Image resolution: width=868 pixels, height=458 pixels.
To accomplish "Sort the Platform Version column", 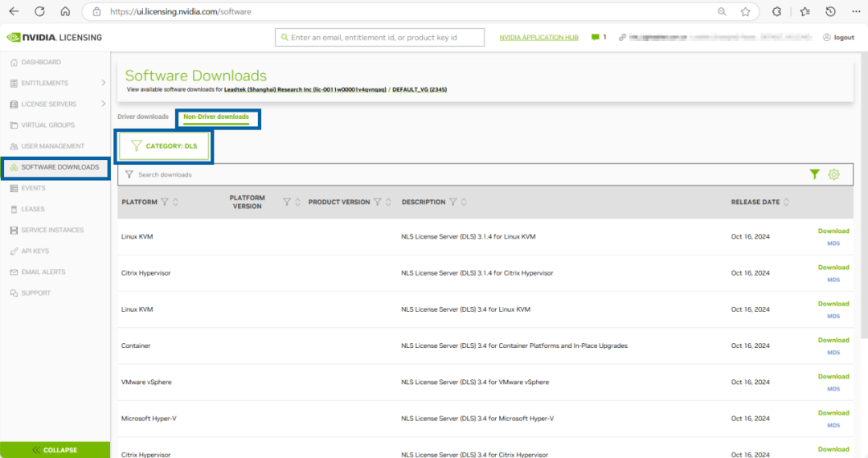I will point(297,202).
